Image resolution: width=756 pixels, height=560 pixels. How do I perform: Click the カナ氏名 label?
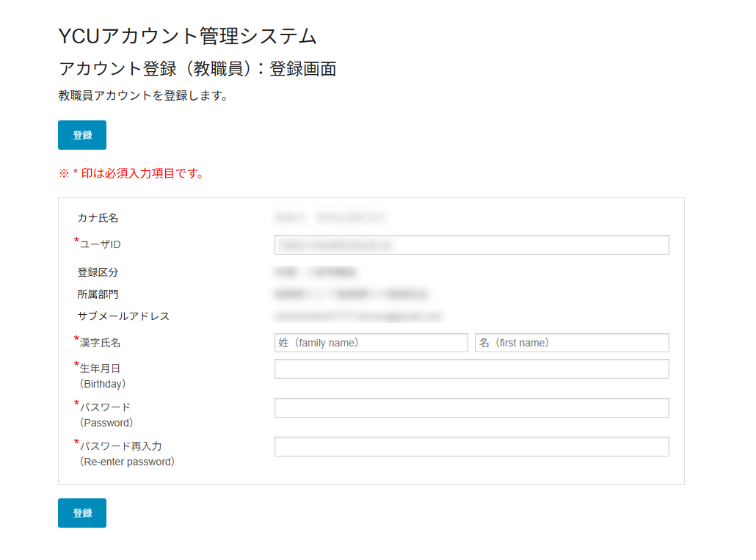(98, 218)
